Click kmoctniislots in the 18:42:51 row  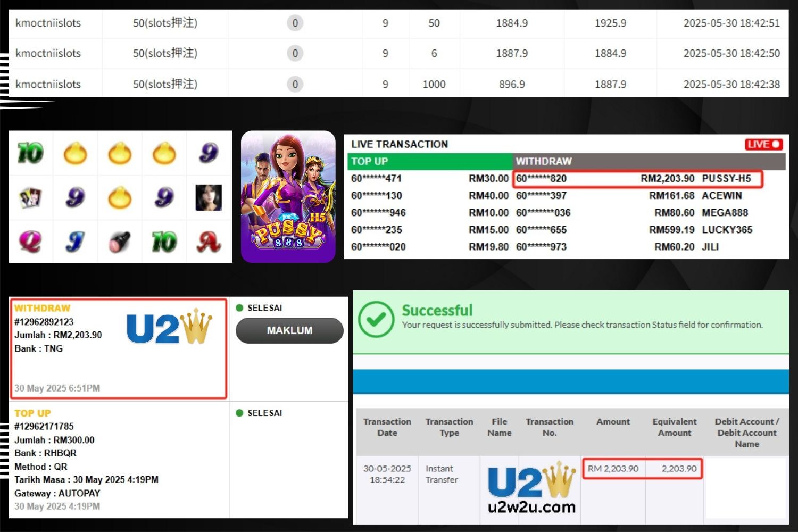coord(48,23)
